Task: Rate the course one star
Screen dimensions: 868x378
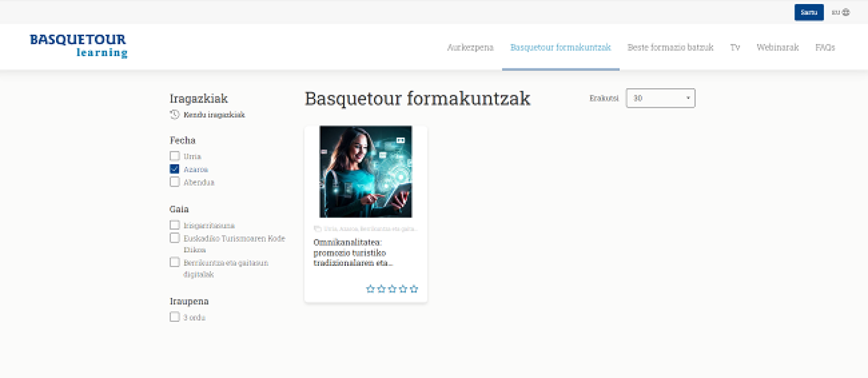Action: (370, 289)
